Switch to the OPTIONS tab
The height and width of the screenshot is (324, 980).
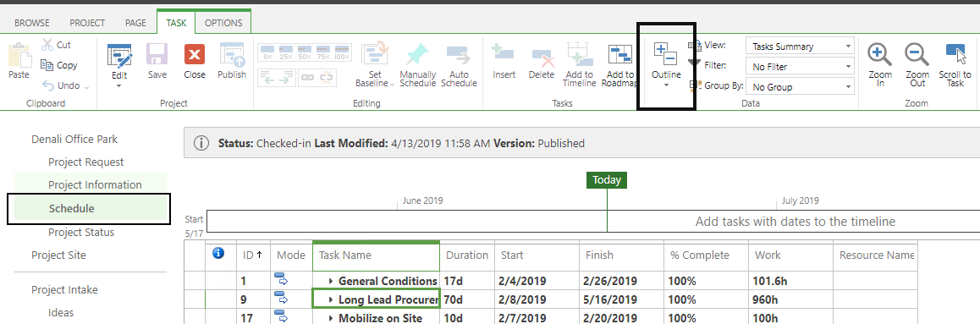(x=223, y=23)
